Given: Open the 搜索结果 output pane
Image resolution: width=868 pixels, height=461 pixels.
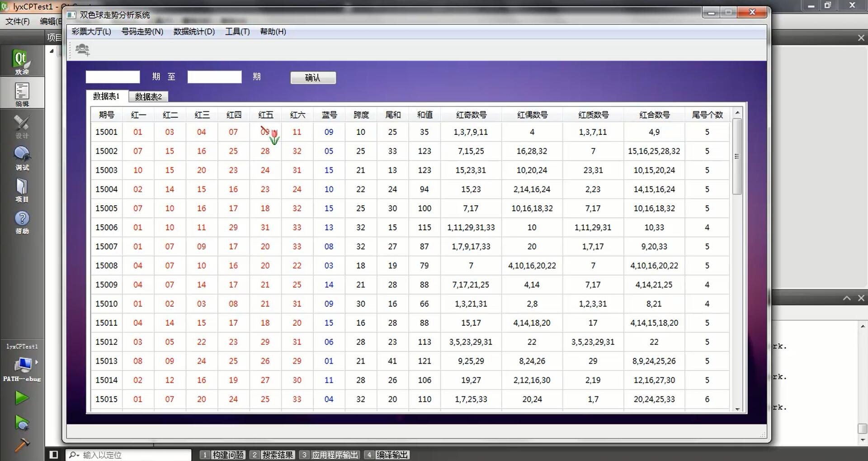Looking at the screenshot, I should (273, 455).
